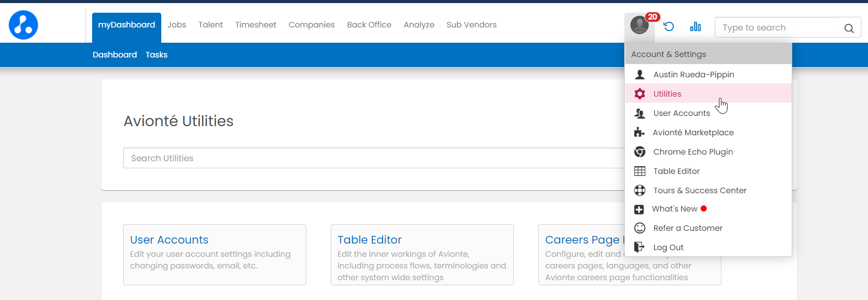Click the Avionté Marketplace puzzle icon

tap(639, 133)
